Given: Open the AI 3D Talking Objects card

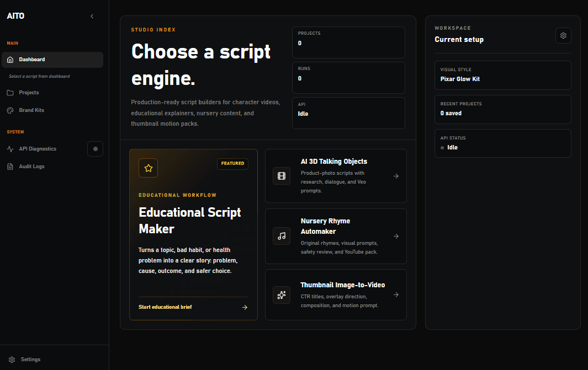Looking at the screenshot, I should pos(336,176).
